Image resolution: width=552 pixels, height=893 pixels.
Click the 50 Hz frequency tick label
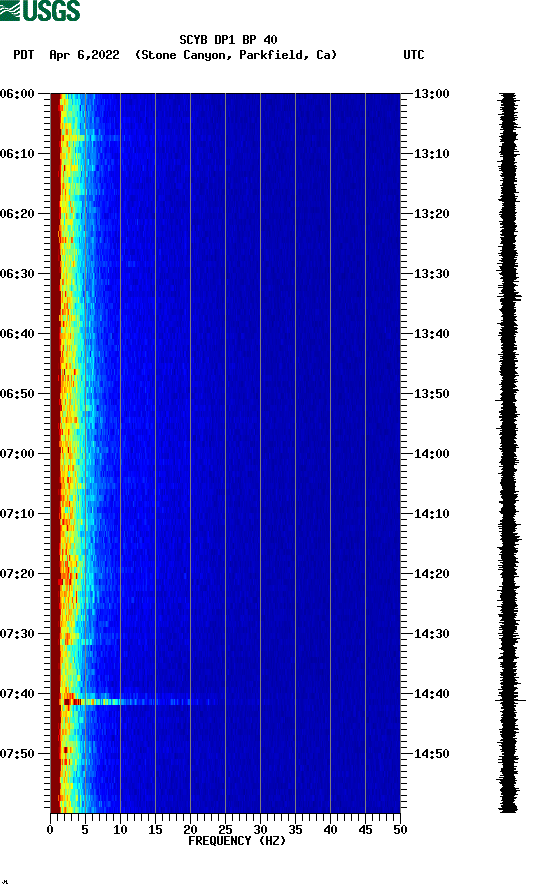click(x=400, y=830)
